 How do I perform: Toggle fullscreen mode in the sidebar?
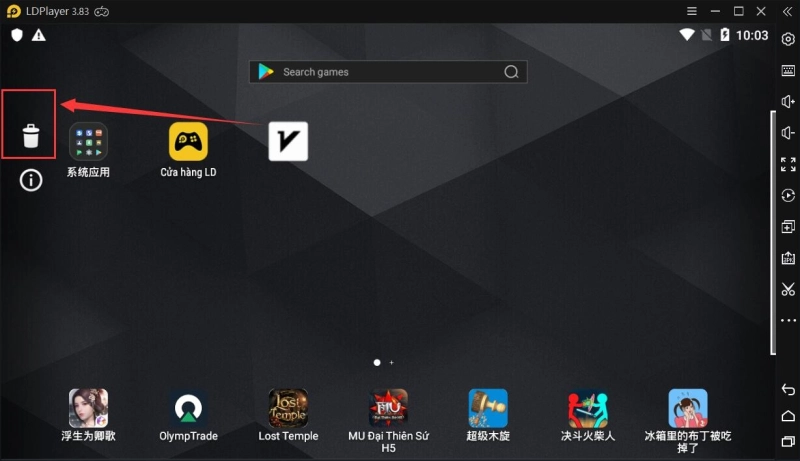(x=788, y=164)
